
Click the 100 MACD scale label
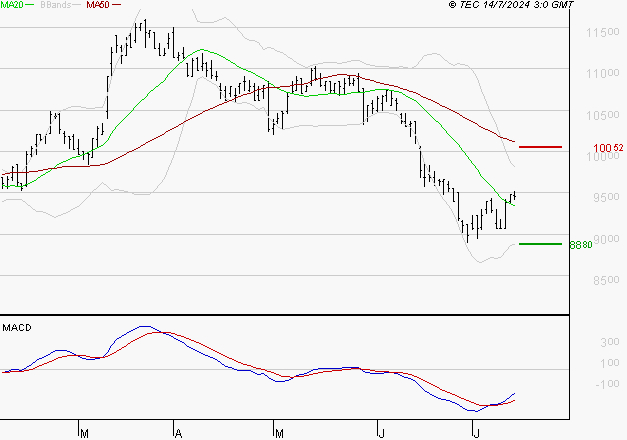pos(610,363)
